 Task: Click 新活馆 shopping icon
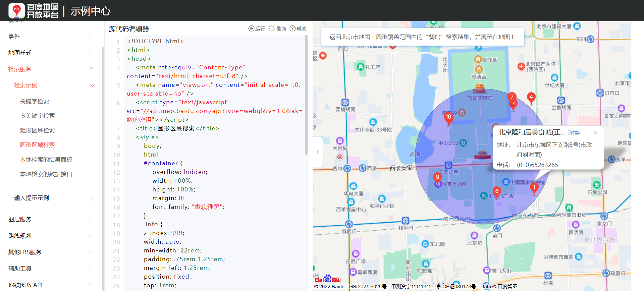(x=576, y=224)
